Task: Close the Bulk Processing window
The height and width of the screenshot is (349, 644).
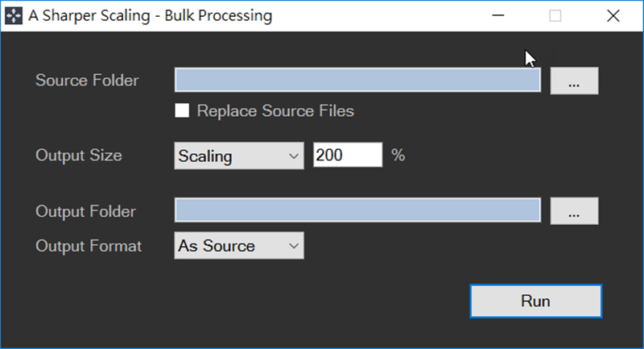Action: coord(613,15)
